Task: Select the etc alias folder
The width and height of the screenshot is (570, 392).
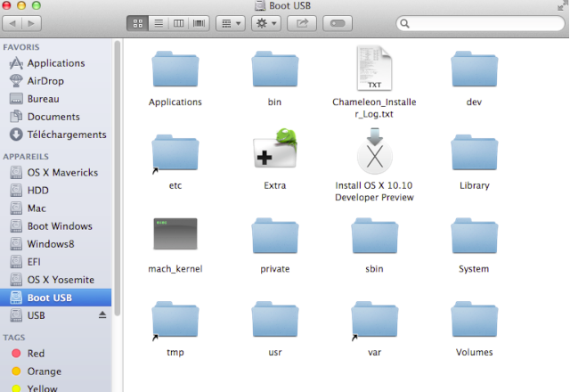Action: point(175,152)
